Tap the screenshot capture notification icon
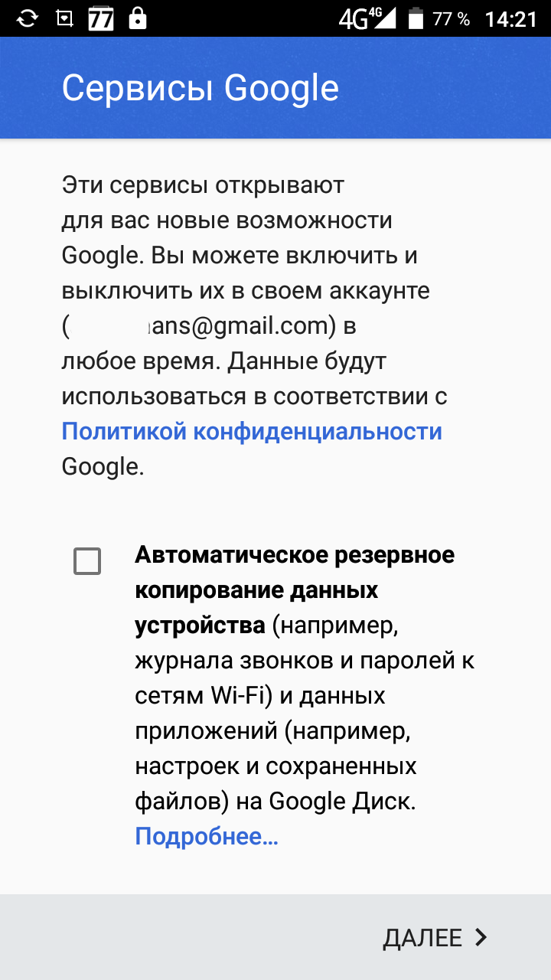The width and height of the screenshot is (551, 980). pyautogui.click(x=65, y=18)
